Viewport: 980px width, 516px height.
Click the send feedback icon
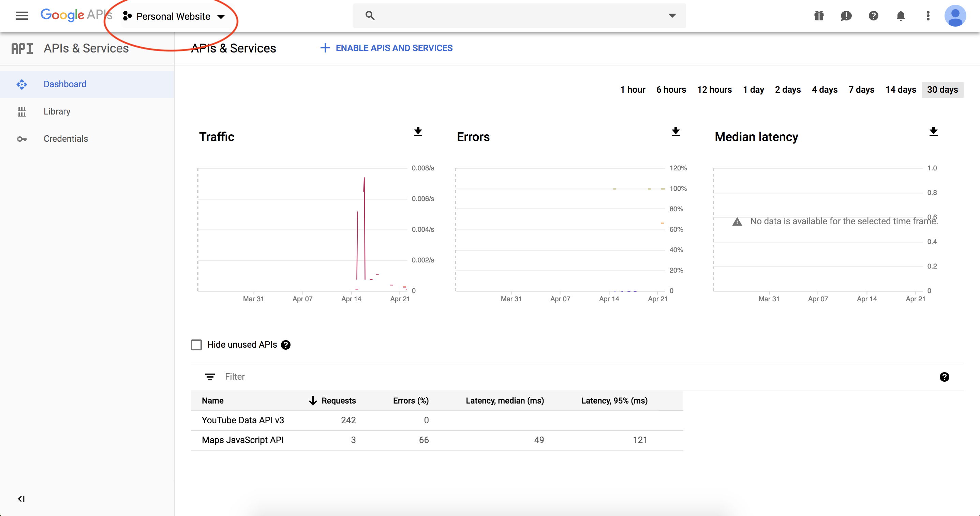tap(846, 16)
